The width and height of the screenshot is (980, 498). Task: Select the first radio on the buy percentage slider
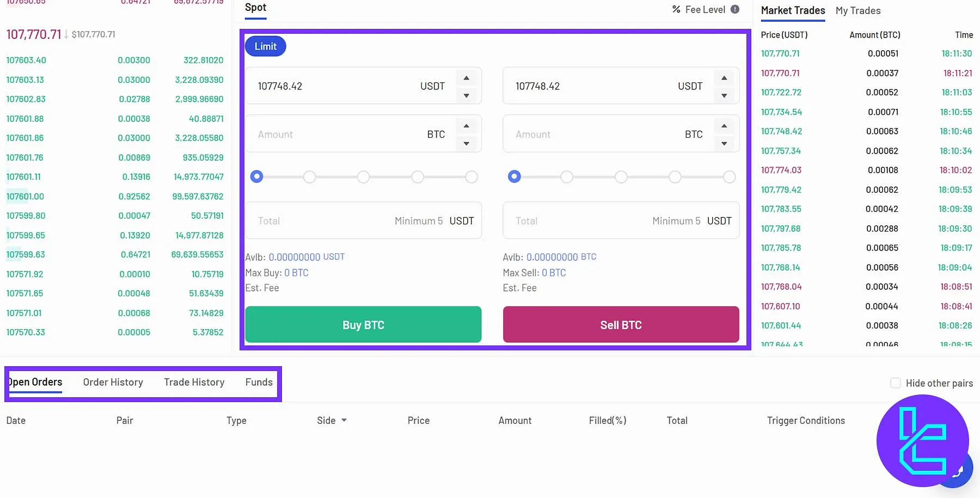point(256,177)
